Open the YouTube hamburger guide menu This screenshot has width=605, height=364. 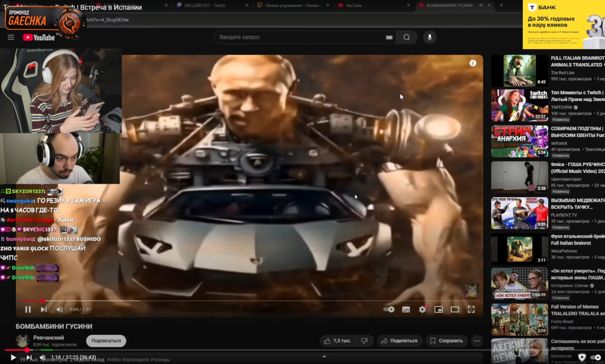tap(11, 37)
